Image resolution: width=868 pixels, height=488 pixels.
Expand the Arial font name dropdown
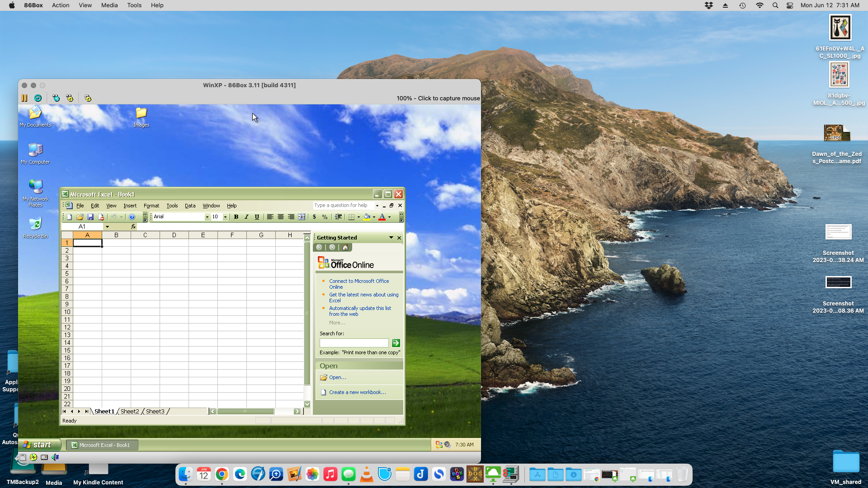coord(207,217)
